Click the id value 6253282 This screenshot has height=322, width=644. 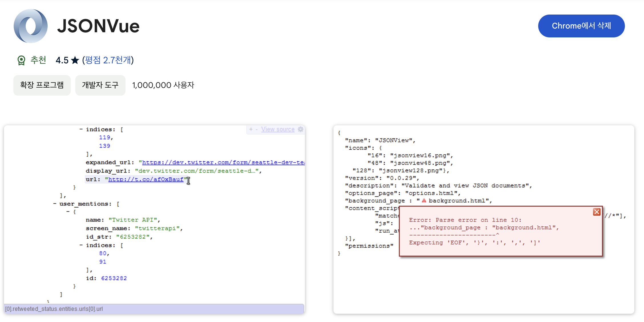[x=114, y=278]
